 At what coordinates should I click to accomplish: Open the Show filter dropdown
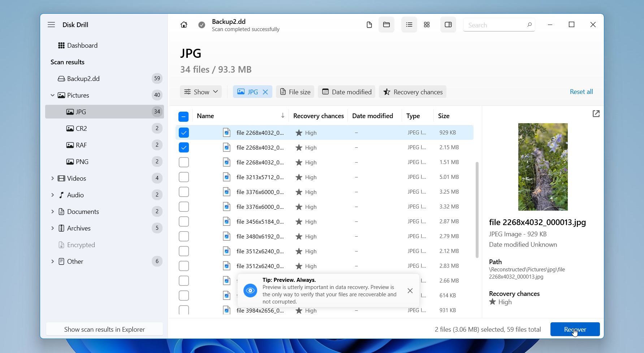[201, 92]
